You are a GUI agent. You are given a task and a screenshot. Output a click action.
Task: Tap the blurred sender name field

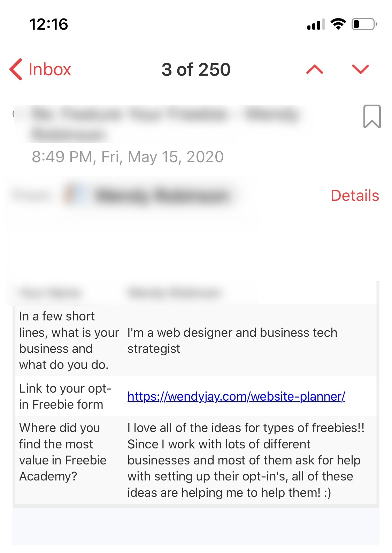pyautogui.click(x=162, y=195)
